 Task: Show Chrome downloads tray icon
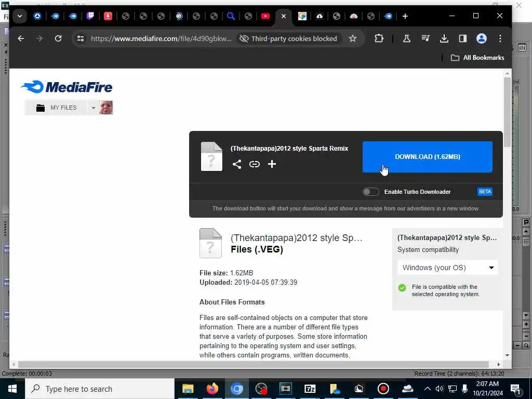444,38
